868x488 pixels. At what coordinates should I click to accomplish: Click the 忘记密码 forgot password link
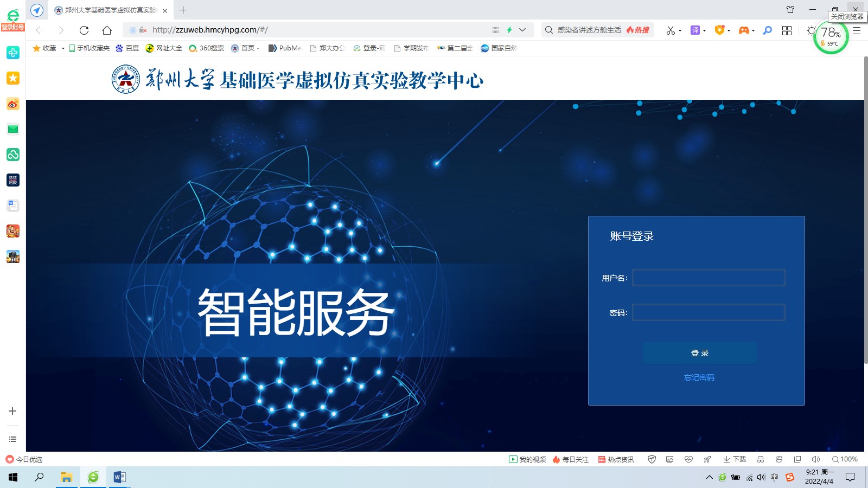pyautogui.click(x=699, y=377)
